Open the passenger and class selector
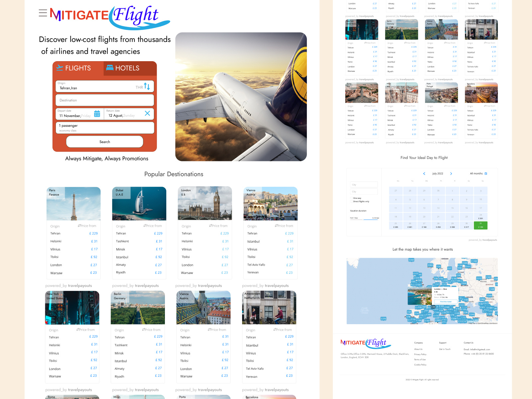 (104, 128)
